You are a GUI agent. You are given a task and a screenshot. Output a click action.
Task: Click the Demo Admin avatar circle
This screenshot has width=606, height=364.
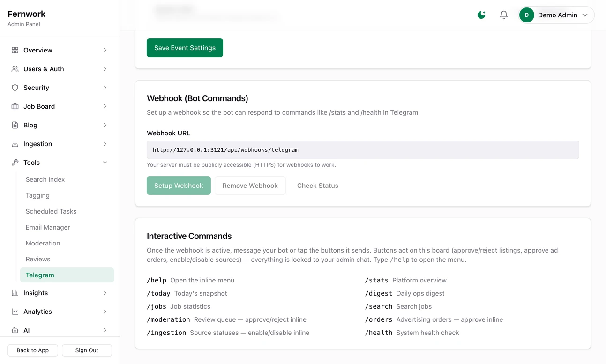(x=527, y=15)
